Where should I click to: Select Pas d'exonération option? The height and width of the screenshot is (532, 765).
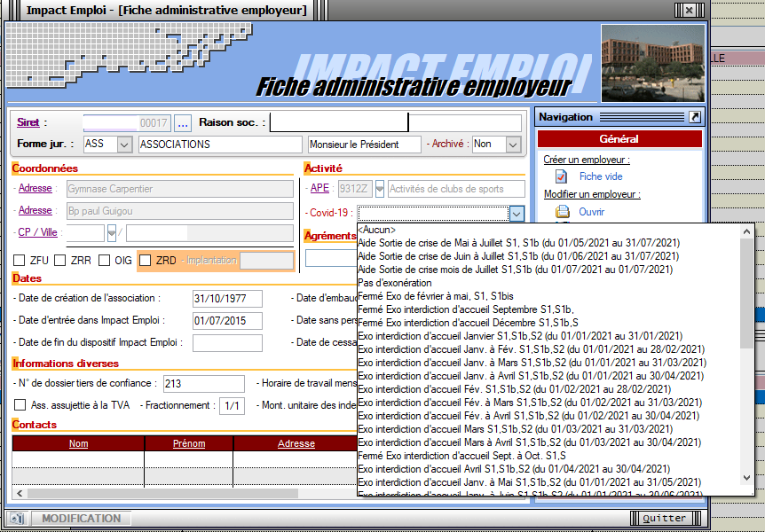click(x=395, y=283)
